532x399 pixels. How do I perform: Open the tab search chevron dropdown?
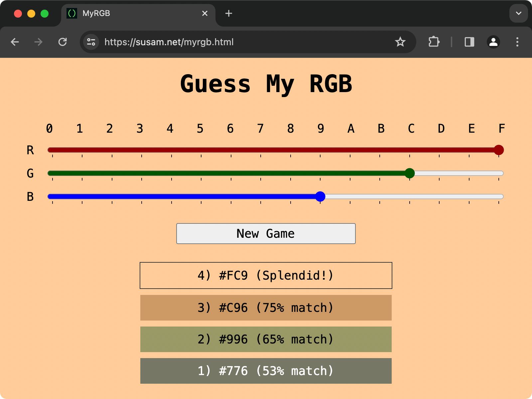pos(518,13)
